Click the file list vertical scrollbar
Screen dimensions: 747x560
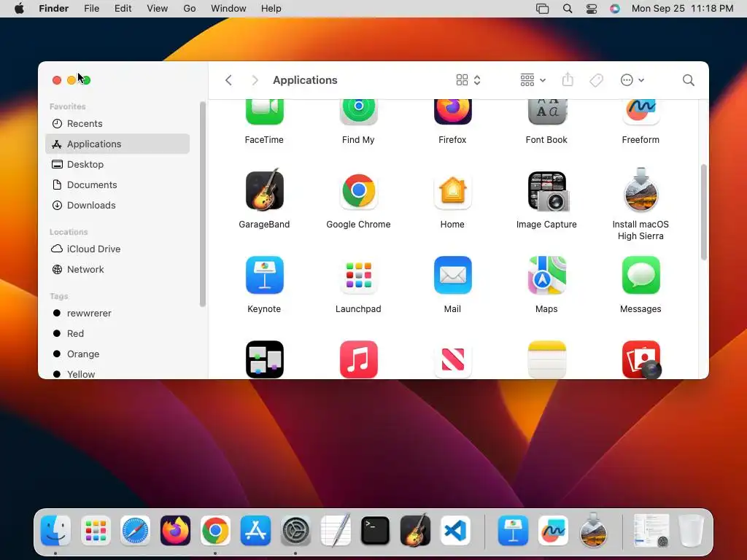click(x=703, y=212)
